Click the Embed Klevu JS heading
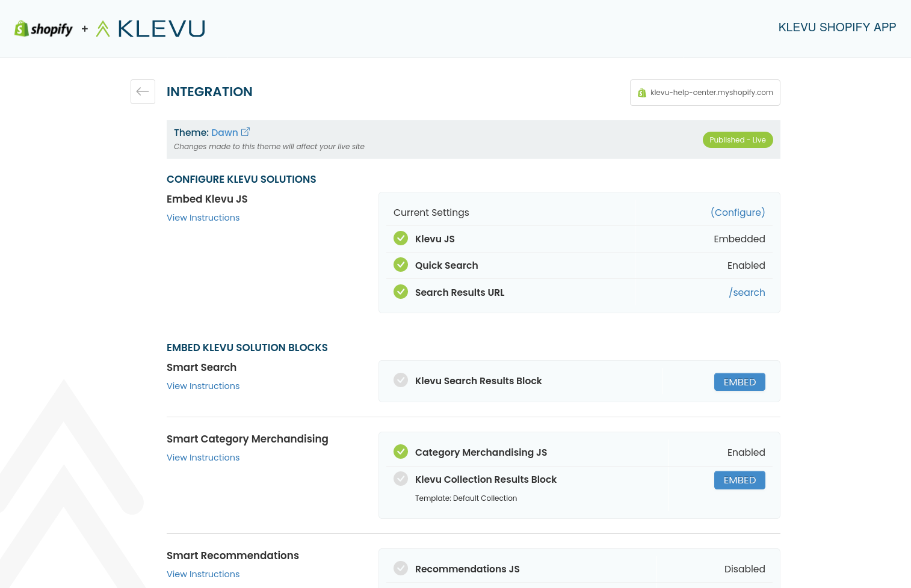Image resolution: width=911 pixels, height=588 pixels. (207, 199)
